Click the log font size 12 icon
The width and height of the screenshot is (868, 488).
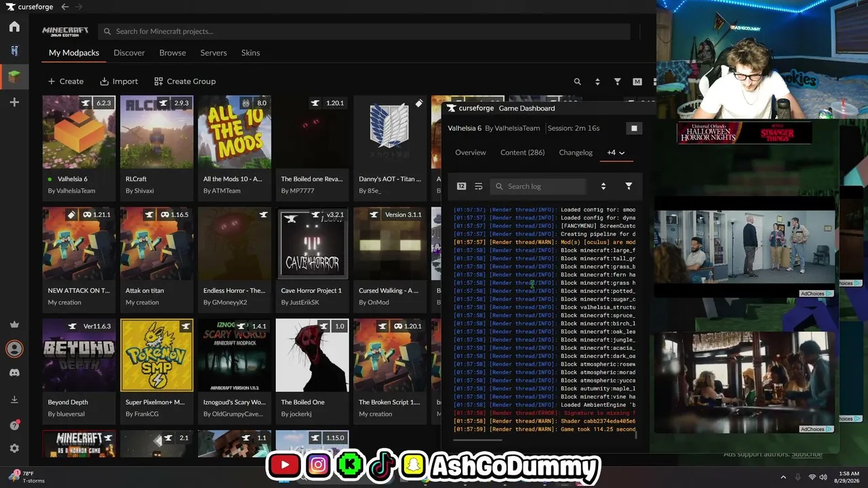pos(461,186)
